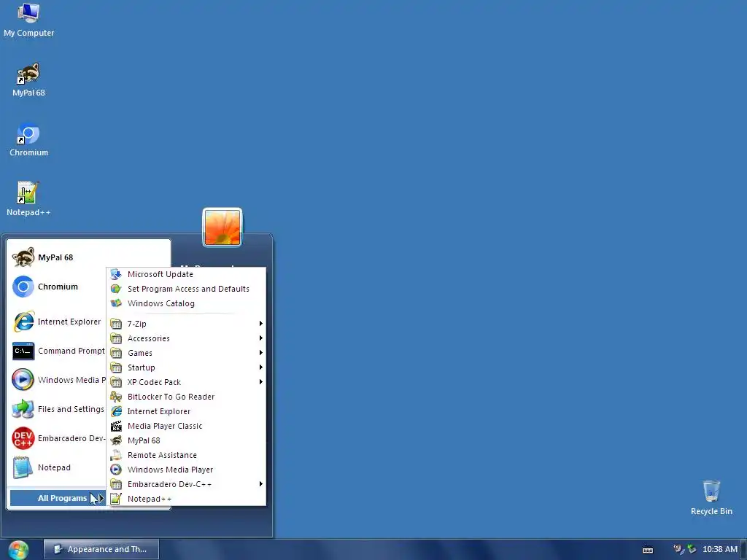
Task: Click the speaker volume tray icon
Action: (678, 549)
